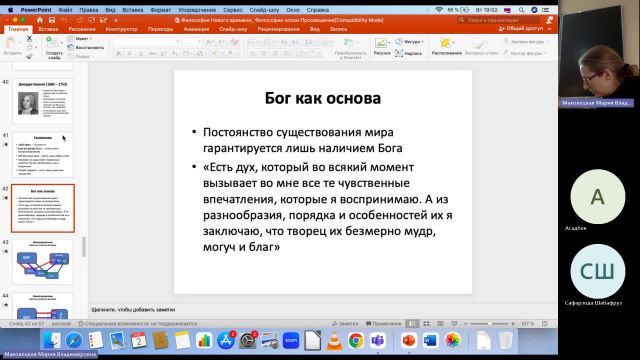Toggle the Примечания comments pane
Image resolution: width=640 pixels, height=360 pixels.
(x=384, y=323)
